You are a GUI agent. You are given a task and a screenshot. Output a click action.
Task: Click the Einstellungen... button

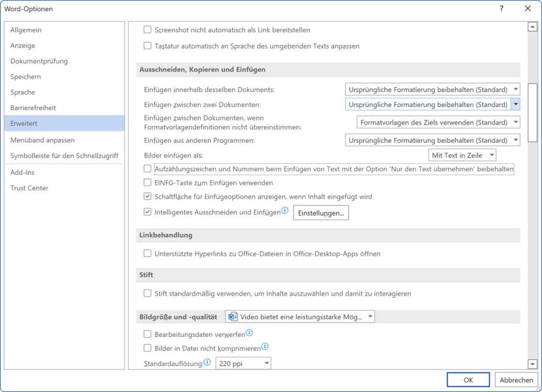tap(320, 213)
